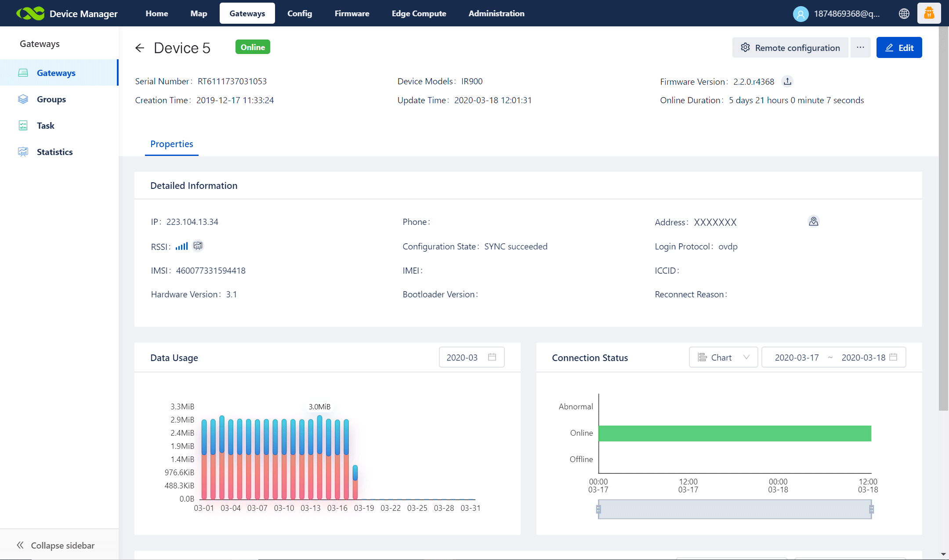949x560 pixels.
Task: Open the language globe icon
Action: click(904, 14)
